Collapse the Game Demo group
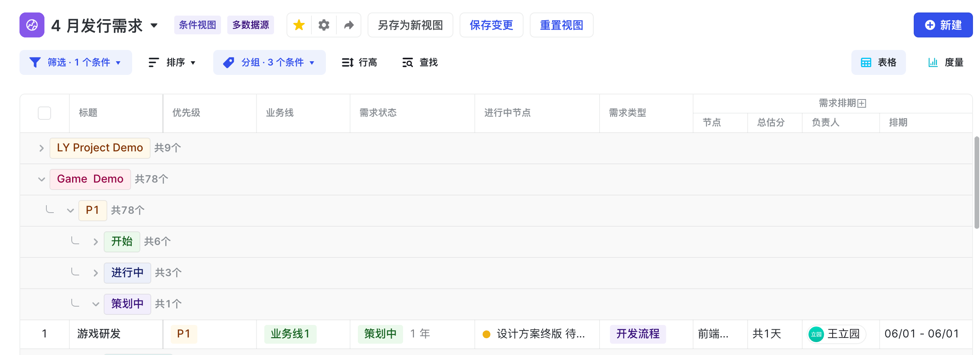The height and width of the screenshot is (355, 980). (x=41, y=179)
